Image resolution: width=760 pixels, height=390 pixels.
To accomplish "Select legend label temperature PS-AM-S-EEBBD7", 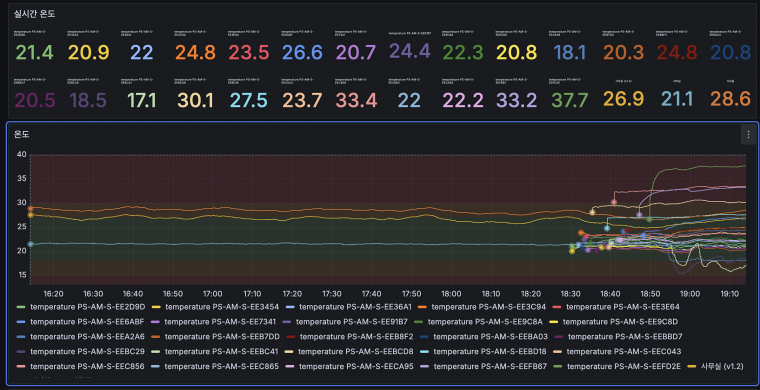I will pos(625,336).
